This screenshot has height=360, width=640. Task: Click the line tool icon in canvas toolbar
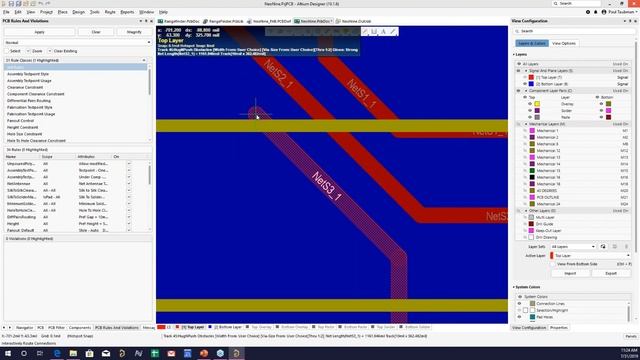(393, 31)
